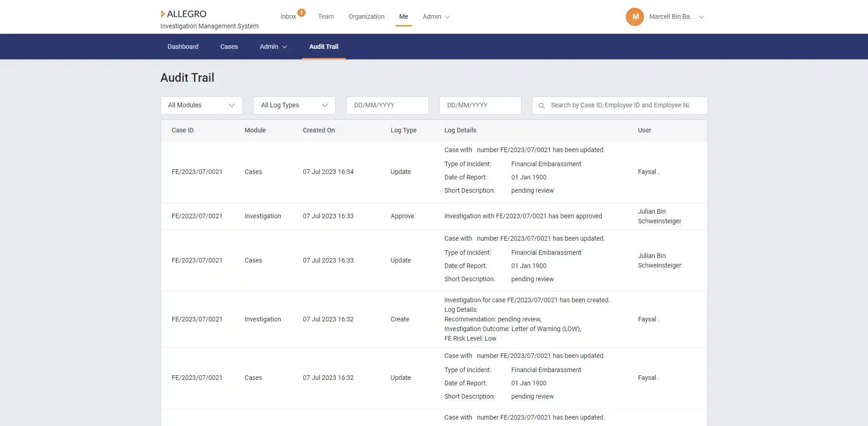Open the Organization section
This screenshot has width=868, height=426.
(366, 16)
